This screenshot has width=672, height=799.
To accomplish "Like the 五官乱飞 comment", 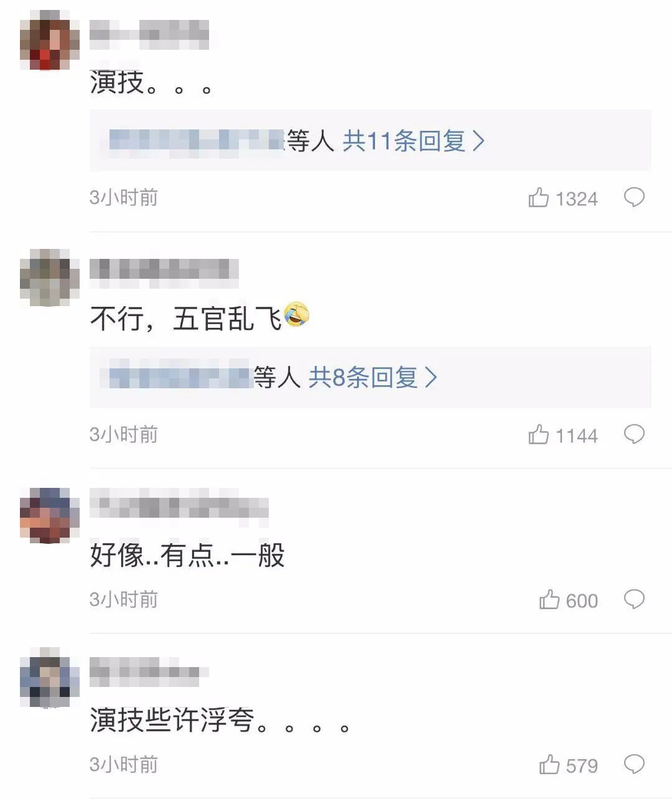I will 538,434.
